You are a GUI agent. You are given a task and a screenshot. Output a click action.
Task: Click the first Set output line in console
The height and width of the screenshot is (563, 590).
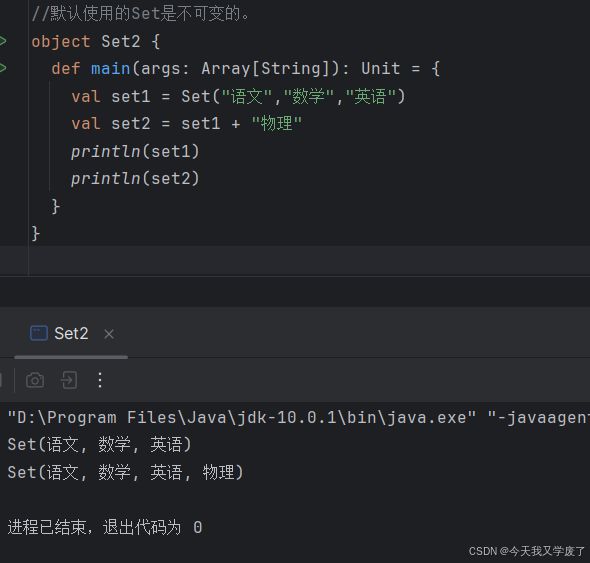pyautogui.click(x=99, y=444)
